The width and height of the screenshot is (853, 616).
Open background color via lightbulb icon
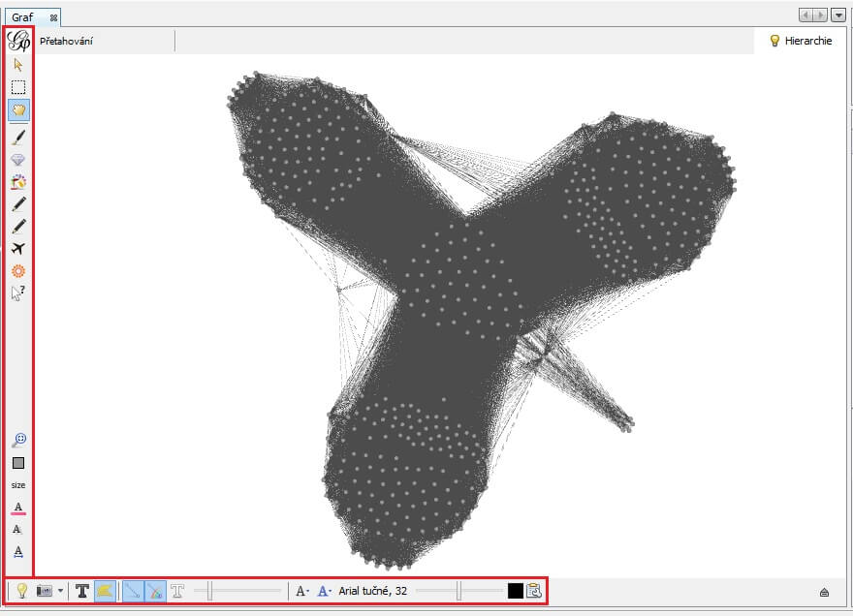point(21,591)
